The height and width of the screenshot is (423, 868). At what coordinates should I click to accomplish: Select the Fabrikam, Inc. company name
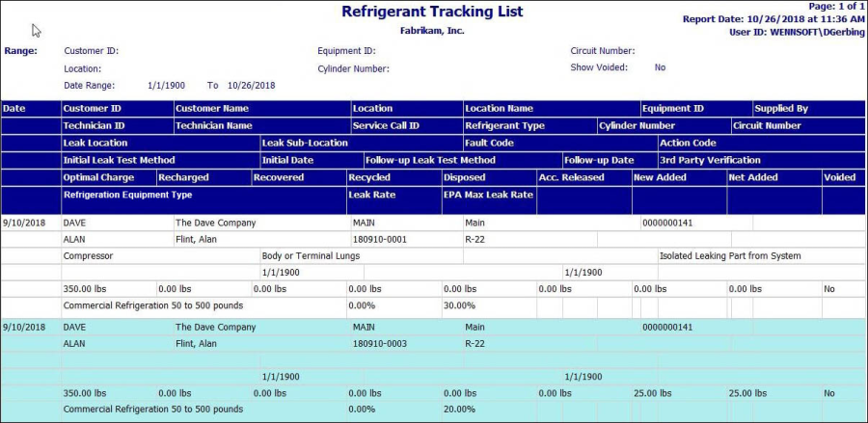click(432, 31)
